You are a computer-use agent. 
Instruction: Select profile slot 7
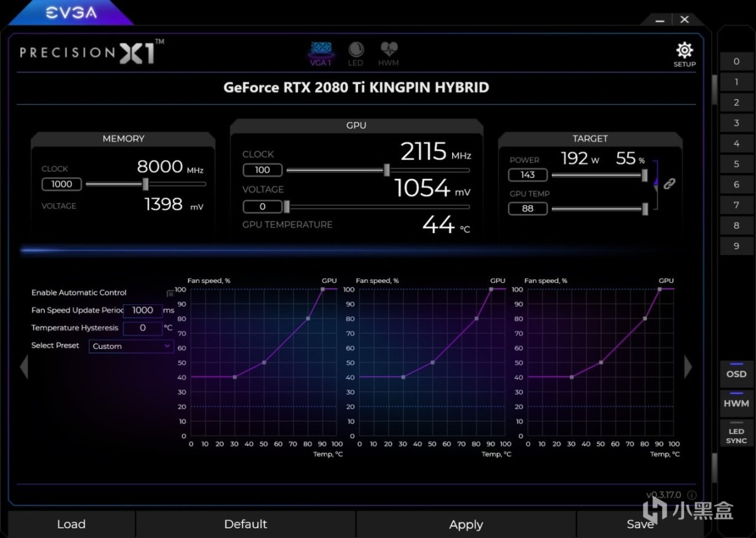coord(736,205)
